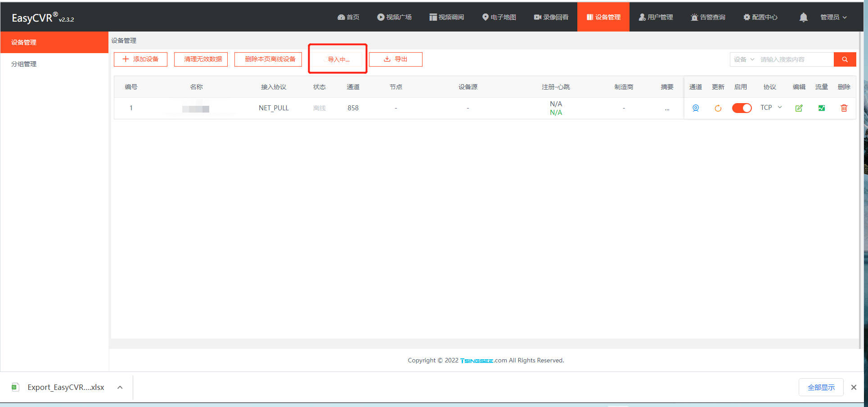This screenshot has width=868, height=407.
Task: Click the 全部显示 downloads button
Action: click(x=821, y=387)
